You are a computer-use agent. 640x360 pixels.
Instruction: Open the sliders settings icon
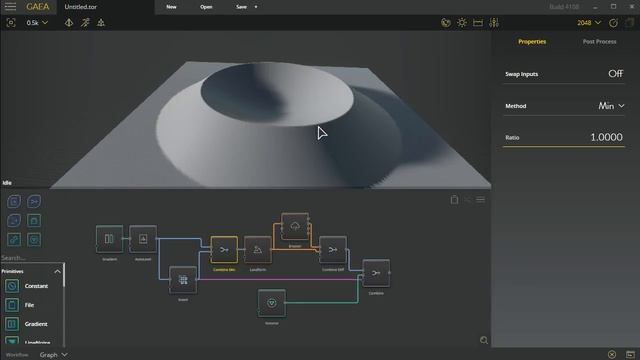[494, 23]
